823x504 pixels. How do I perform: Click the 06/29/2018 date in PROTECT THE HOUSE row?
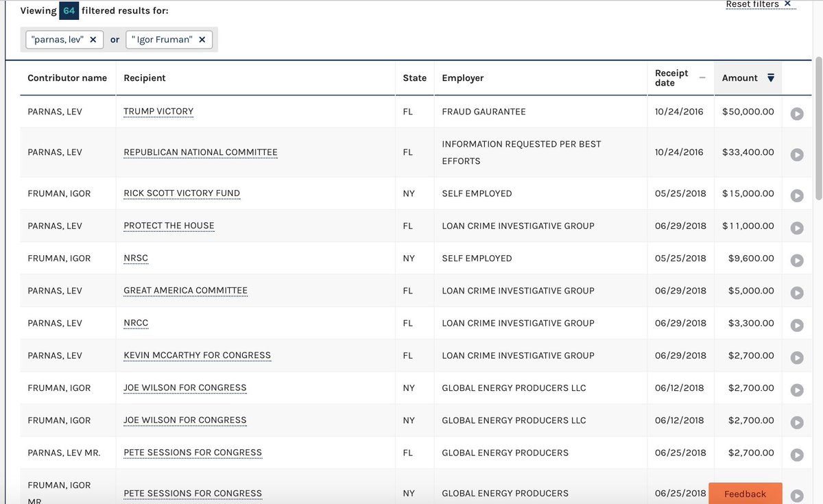pyautogui.click(x=680, y=226)
